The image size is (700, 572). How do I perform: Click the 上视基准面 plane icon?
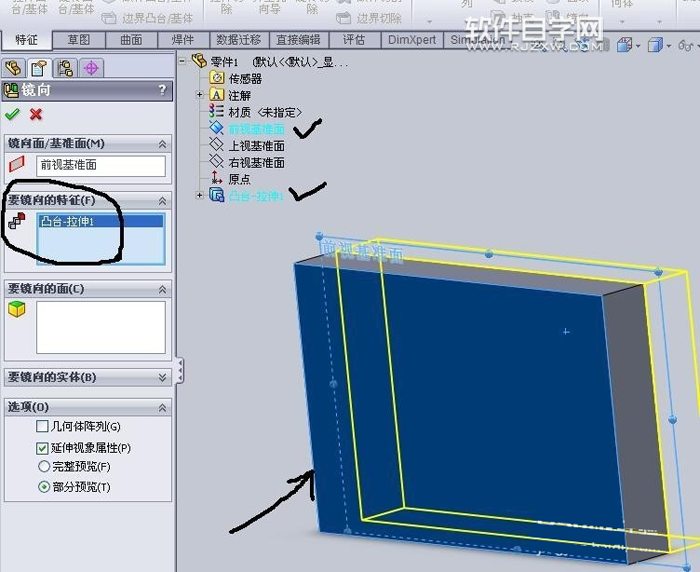click(217, 145)
